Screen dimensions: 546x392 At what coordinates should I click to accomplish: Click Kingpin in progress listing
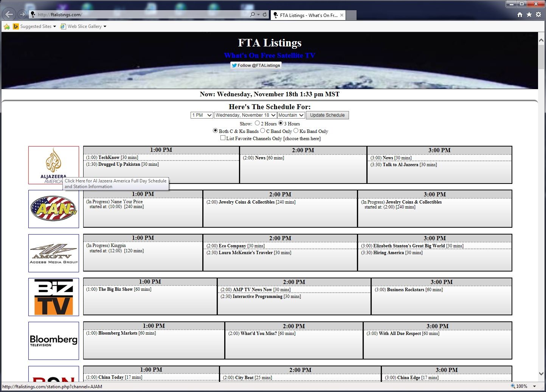click(118, 245)
